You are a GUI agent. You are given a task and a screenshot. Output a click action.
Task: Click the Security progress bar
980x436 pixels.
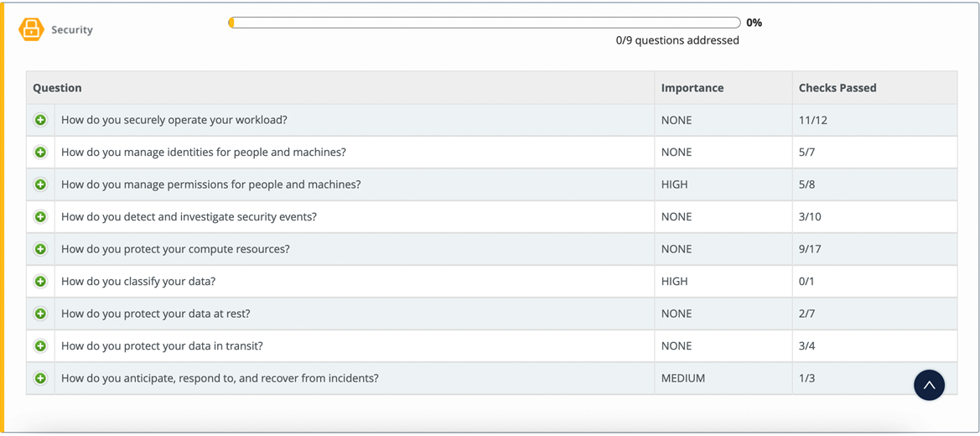point(484,23)
